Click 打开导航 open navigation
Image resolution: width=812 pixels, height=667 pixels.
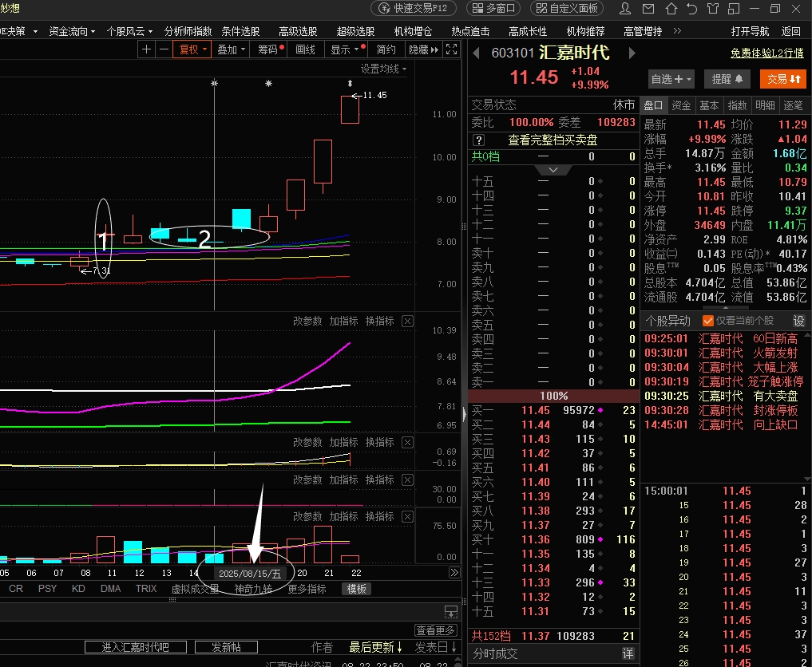coord(750,32)
